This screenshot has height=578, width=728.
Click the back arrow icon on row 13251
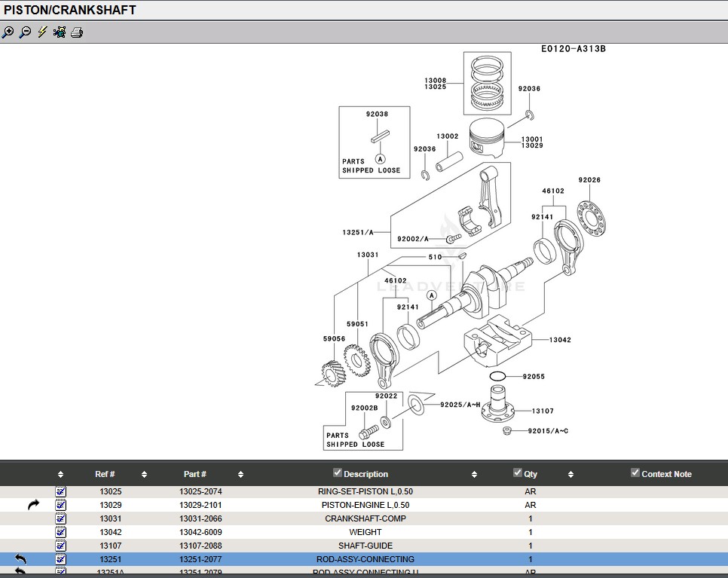21,559
